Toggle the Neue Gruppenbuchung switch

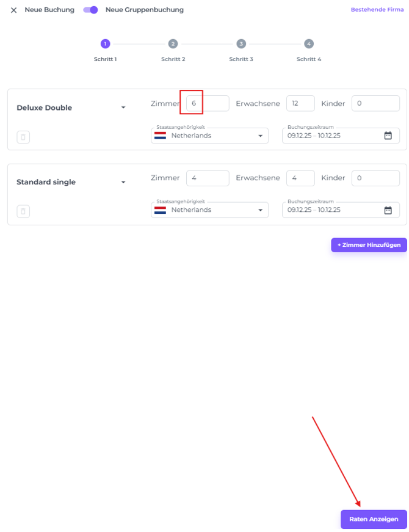91,10
